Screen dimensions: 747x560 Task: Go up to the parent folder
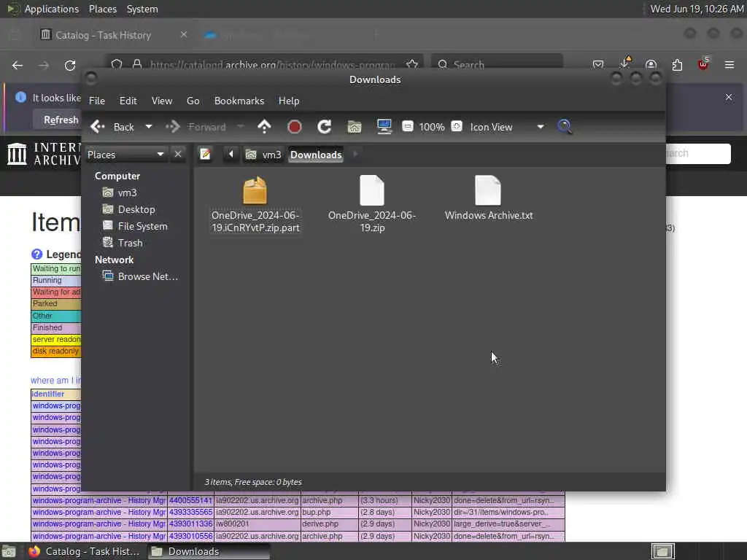click(264, 127)
